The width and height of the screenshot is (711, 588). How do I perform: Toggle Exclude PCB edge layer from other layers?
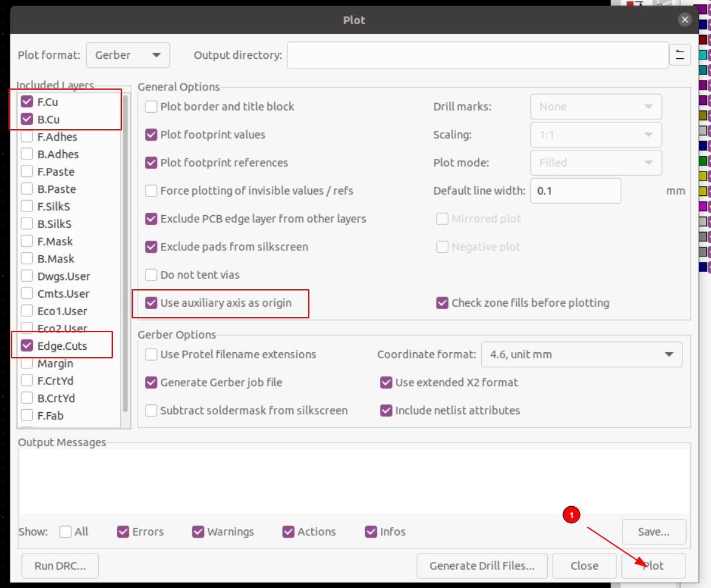[x=151, y=219]
